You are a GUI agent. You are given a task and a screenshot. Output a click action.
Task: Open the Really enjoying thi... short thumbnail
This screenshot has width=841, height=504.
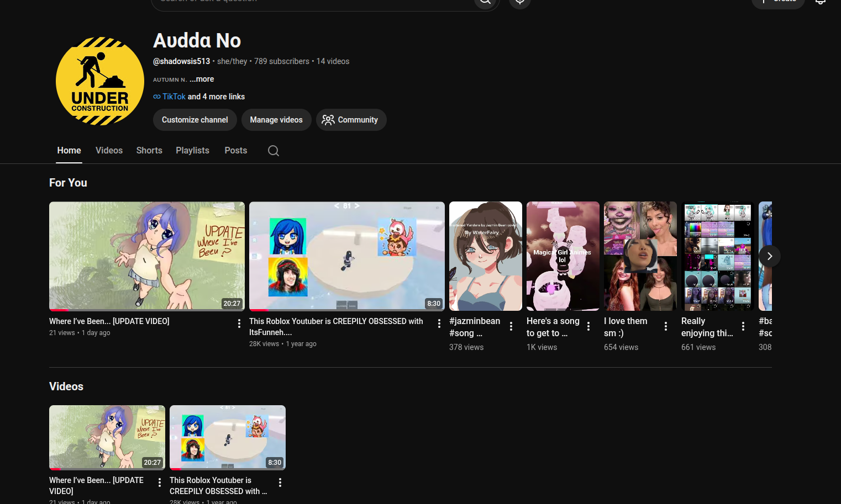click(x=718, y=256)
